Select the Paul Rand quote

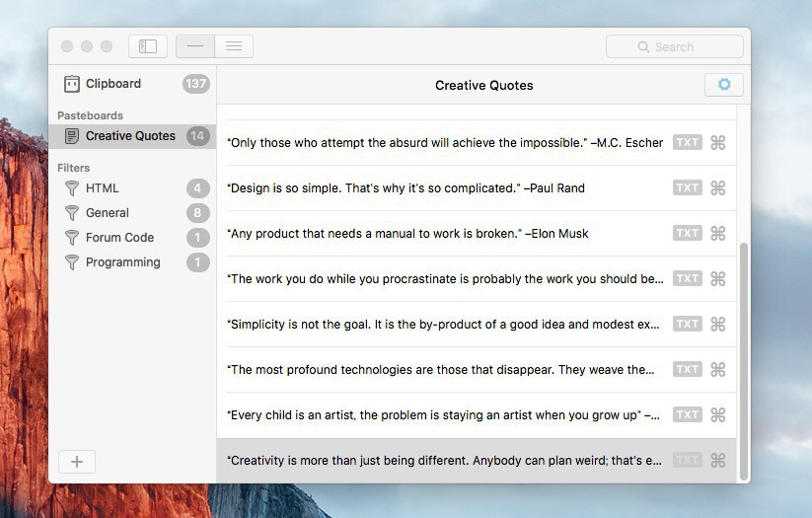pos(477,188)
